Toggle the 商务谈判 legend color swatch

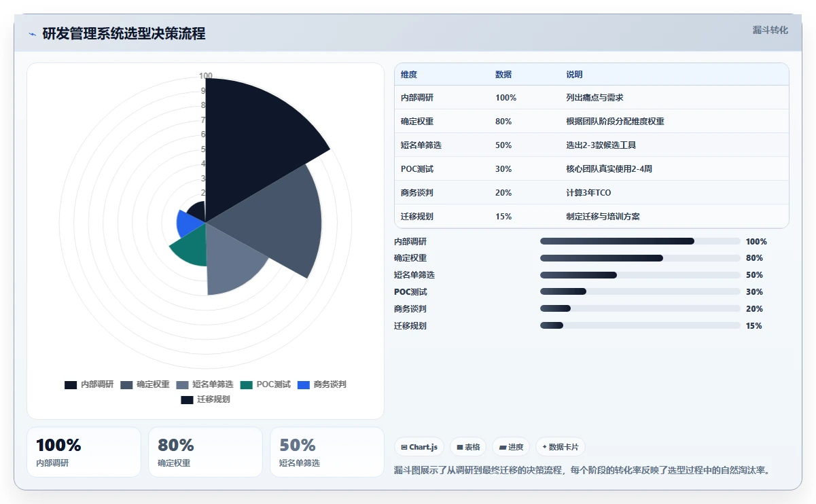point(304,385)
